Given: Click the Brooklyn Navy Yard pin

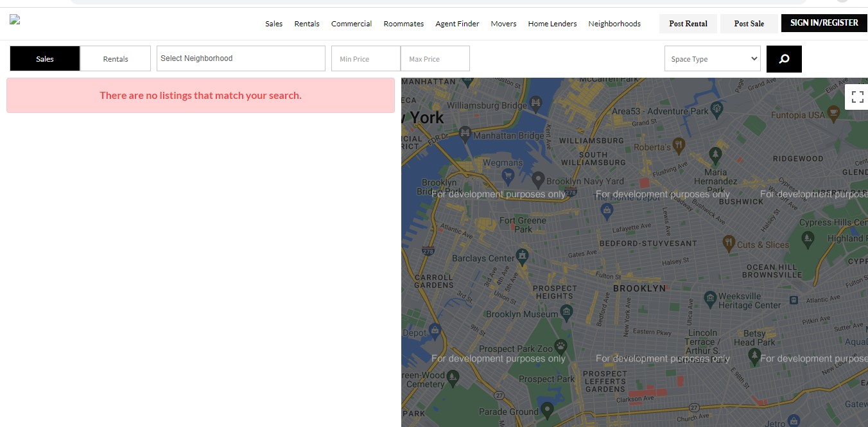Looking at the screenshot, I should [x=538, y=180].
